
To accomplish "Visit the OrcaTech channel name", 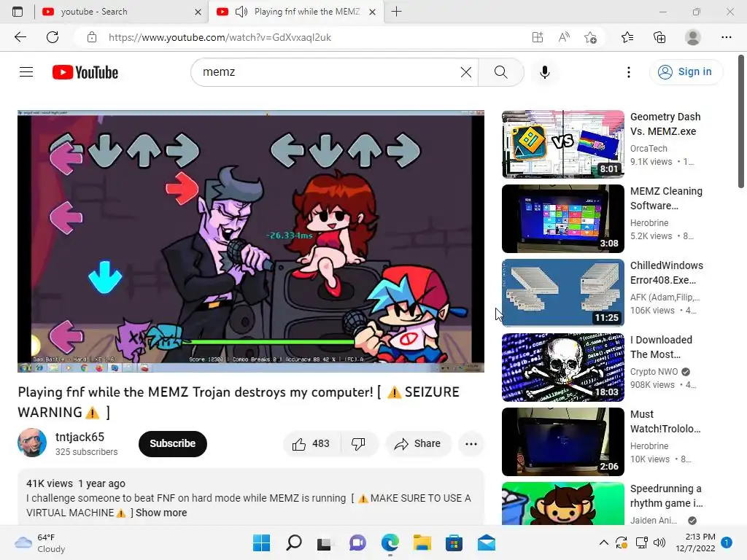I will (x=649, y=149).
